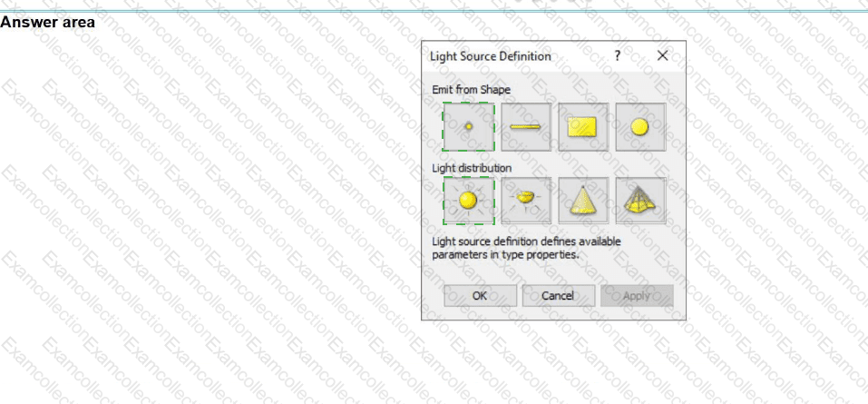Click the horizontal divider above Answer area

[434, 11]
